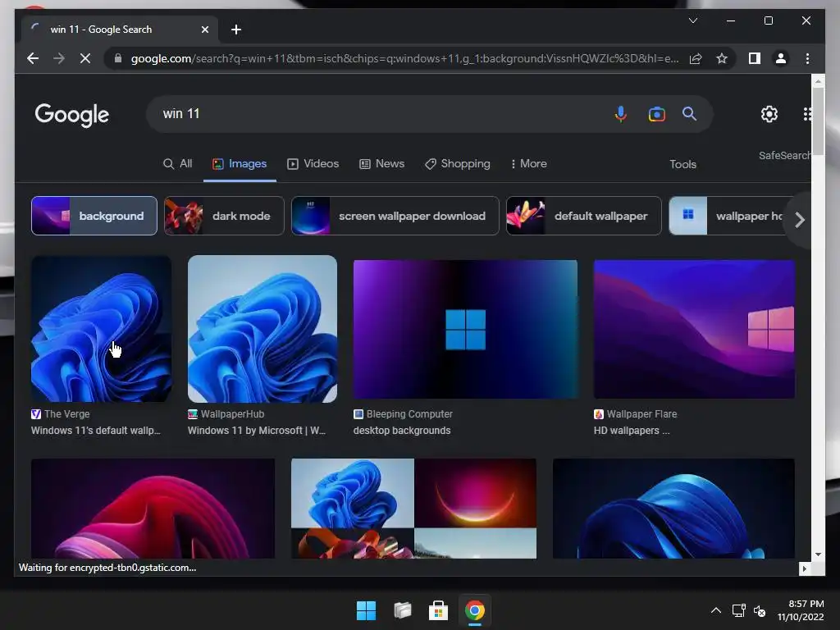Image resolution: width=840 pixels, height=630 pixels.
Task: Open Wallpaper Flare purple thumbnail
Action: coord(694,329)
